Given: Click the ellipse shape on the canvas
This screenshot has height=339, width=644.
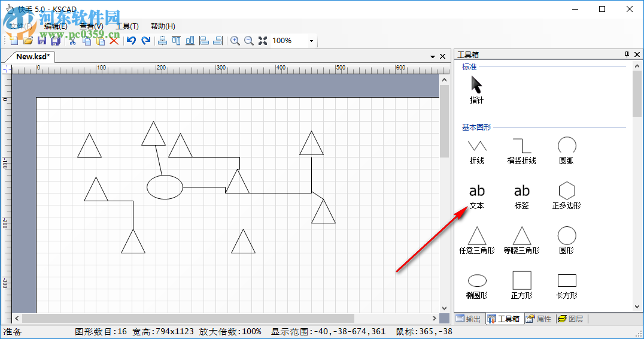Looking at the screenshot, I should (x=165, y=187).
